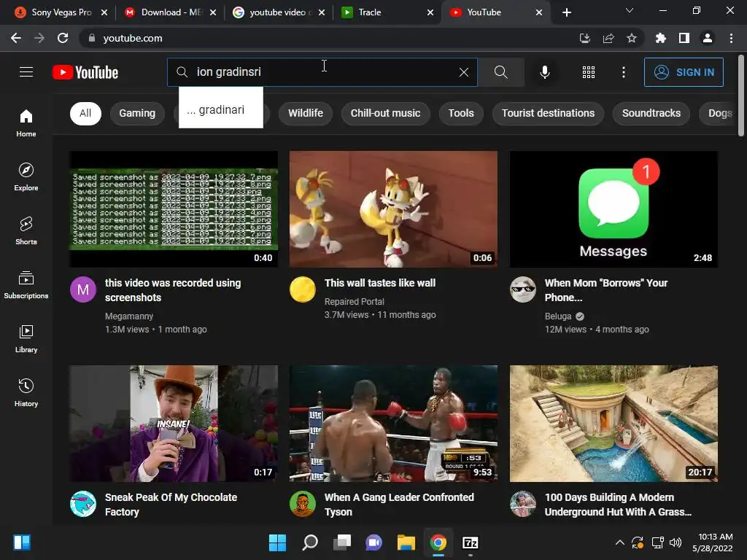The width and height of the screenshot is (747, 560).
Task: Share this page from the address bar
Action: point(608,38)
